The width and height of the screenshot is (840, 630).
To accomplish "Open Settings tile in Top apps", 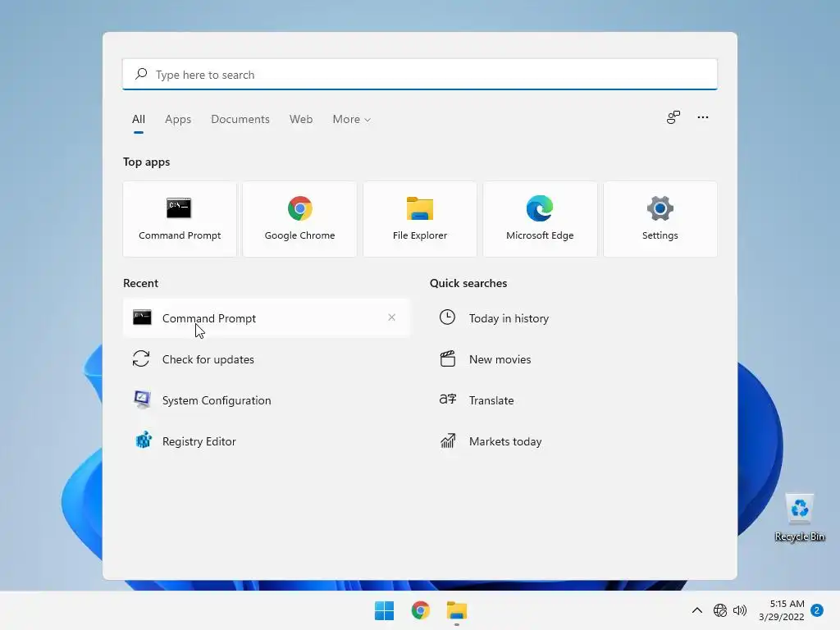I will coord(660,219).
